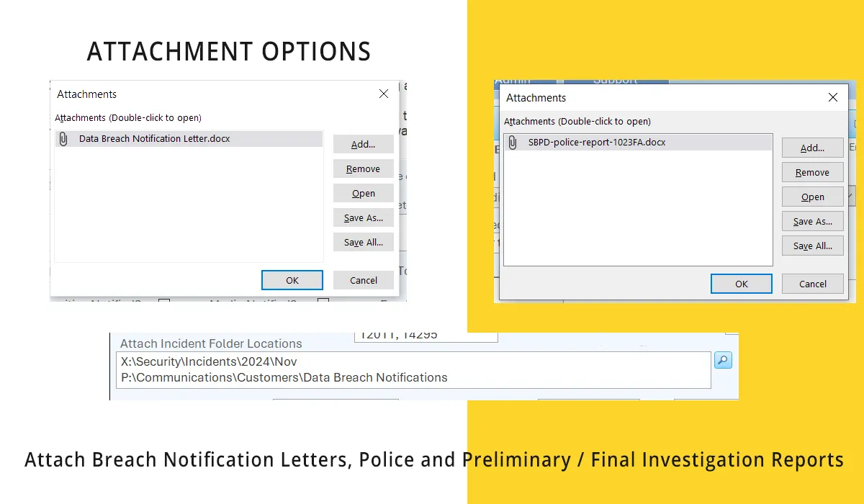This screenshot has height=504, width=864.
Task: Click paperclip icon beside Data Breach Notification Letter.docx
Action: (63, 139)
